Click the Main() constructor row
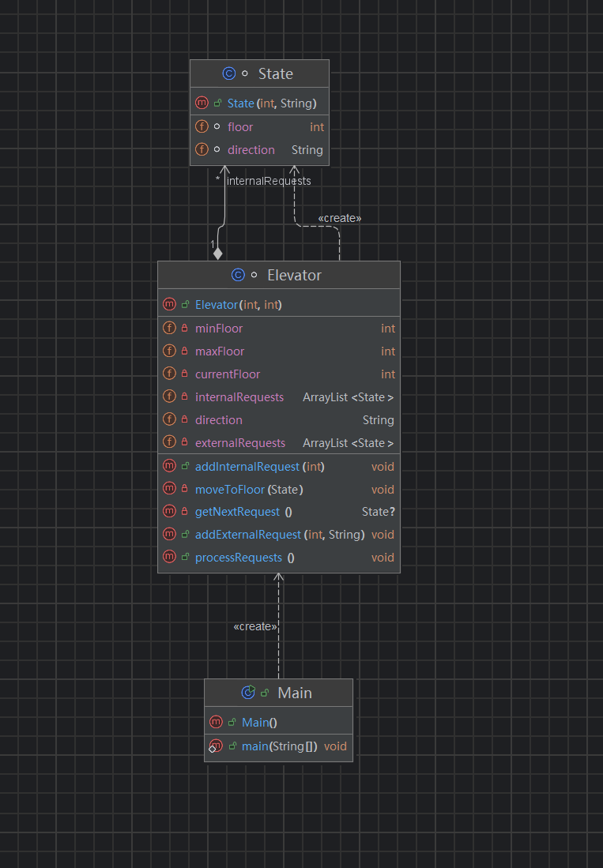603x868 pixels. [x=278, y=723]
